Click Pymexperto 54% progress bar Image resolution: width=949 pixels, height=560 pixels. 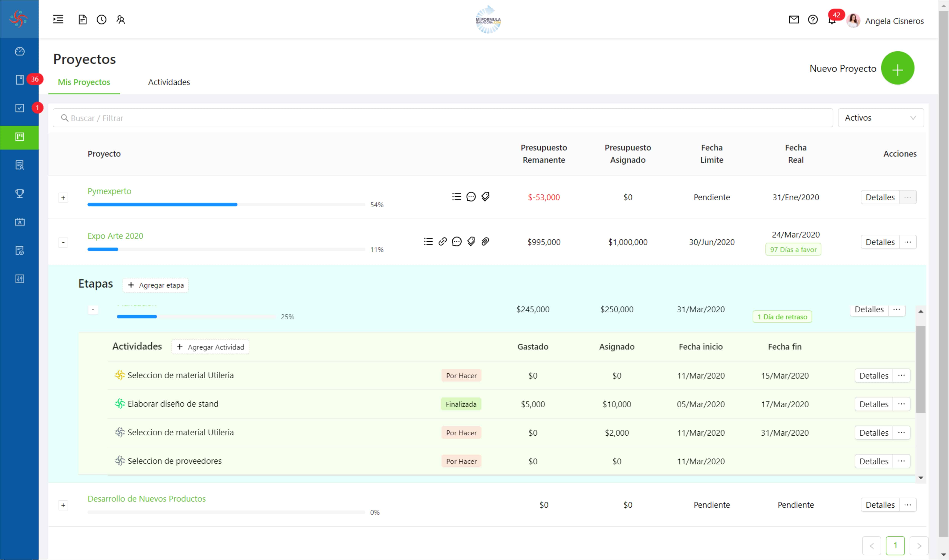tap(226, 204)
